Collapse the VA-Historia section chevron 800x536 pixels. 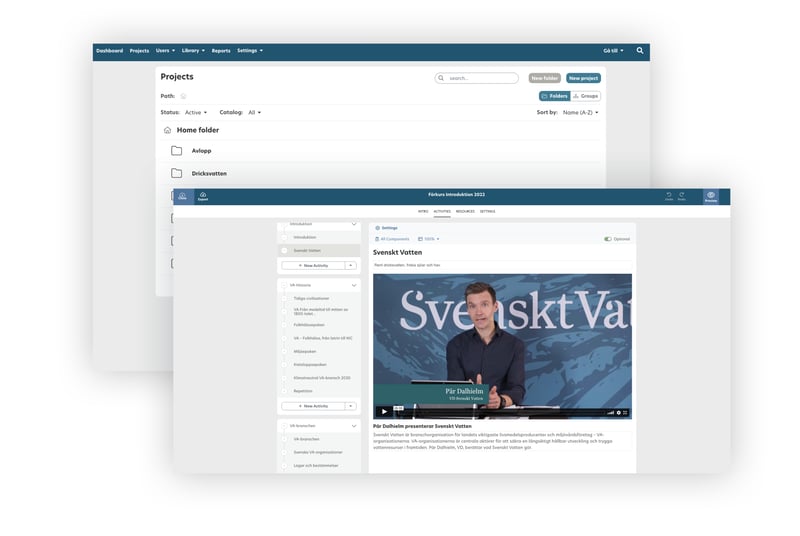pyautogui.click(x=354, y=285)
